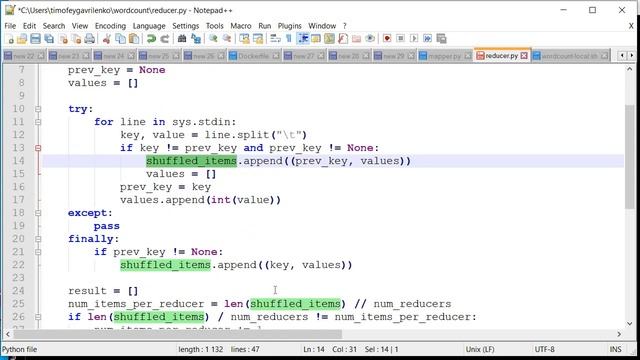The image size is (640, 360).
Task: Open the Encoding menu
Action: 110,26
